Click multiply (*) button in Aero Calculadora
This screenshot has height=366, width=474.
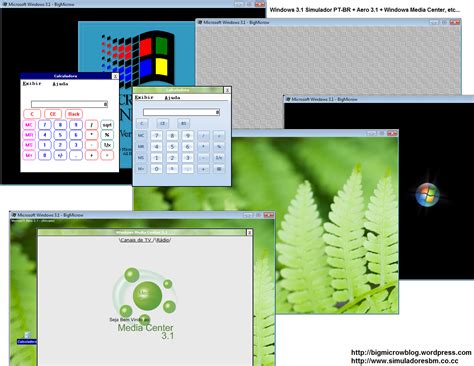(203, 147)
